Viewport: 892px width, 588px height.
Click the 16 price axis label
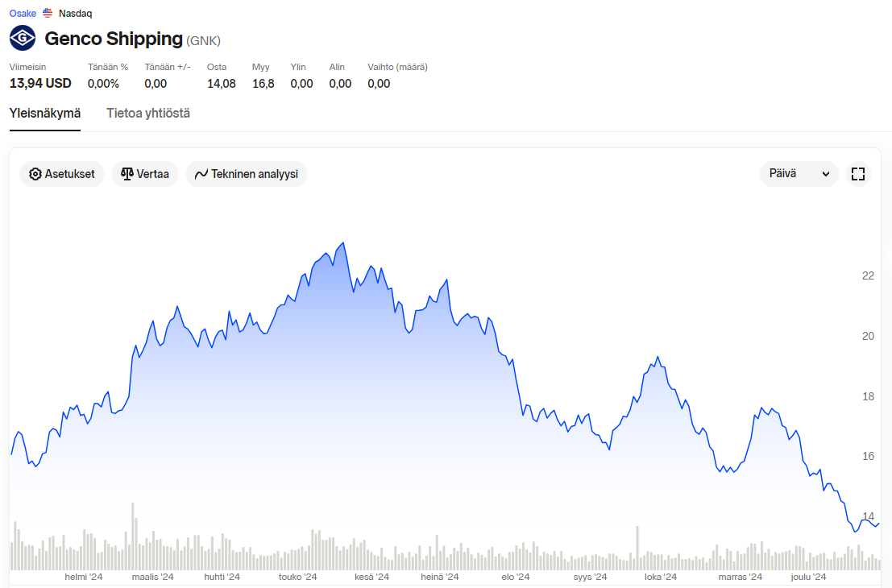868,456
